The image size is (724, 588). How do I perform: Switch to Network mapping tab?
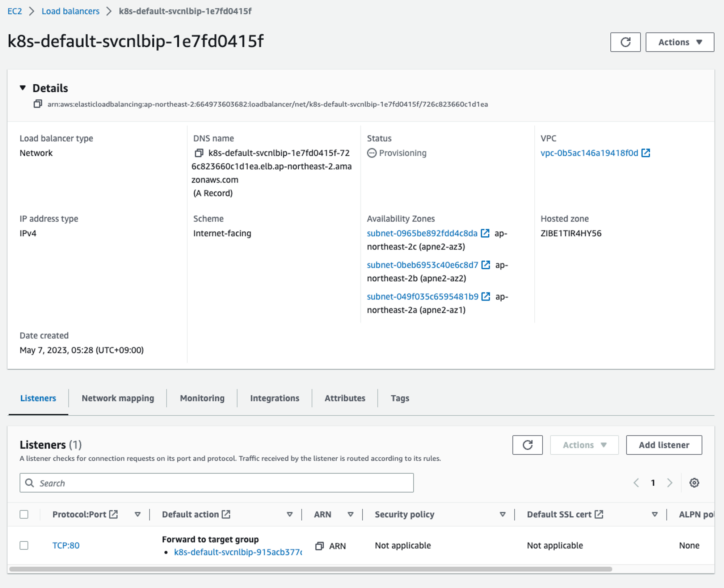click(x=118, y=398)
